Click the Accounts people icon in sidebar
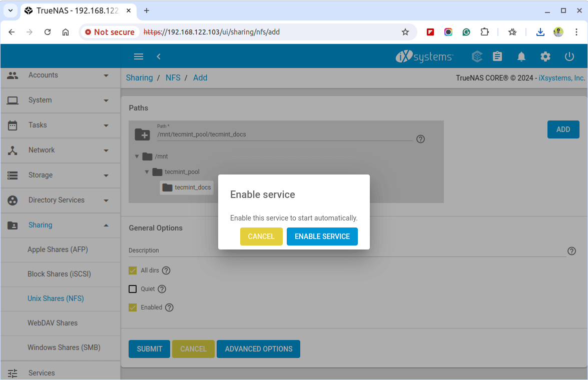588x380 pixels. click(13, 75)
